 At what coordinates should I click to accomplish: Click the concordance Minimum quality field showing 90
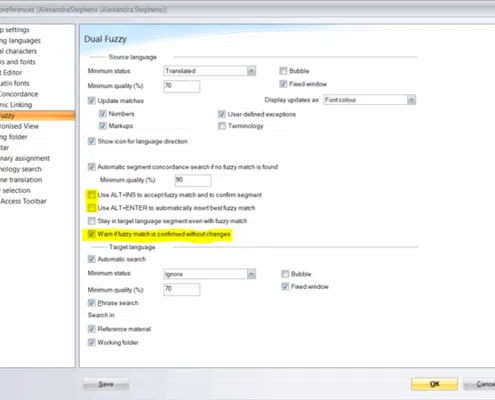click(193, 180)
